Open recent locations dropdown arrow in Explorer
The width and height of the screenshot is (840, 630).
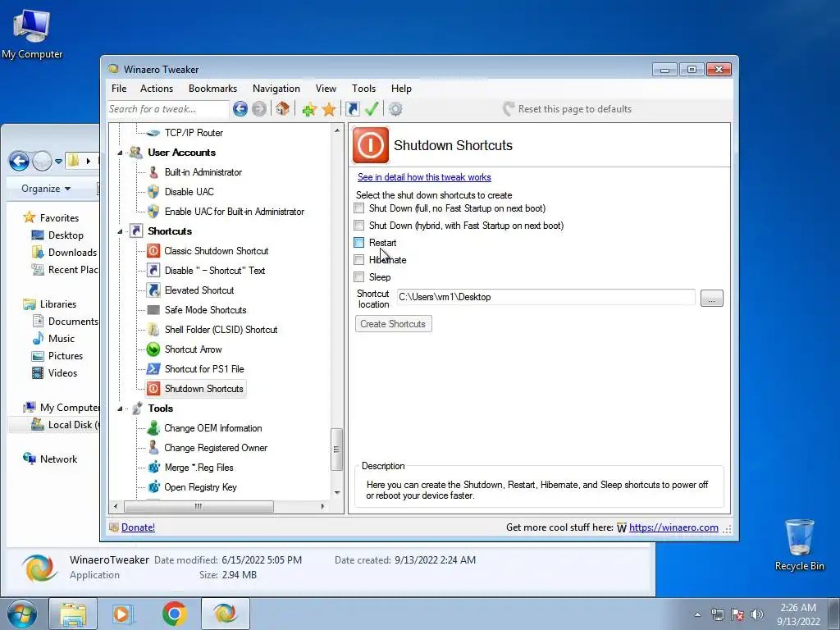click(x=58, y=161)
